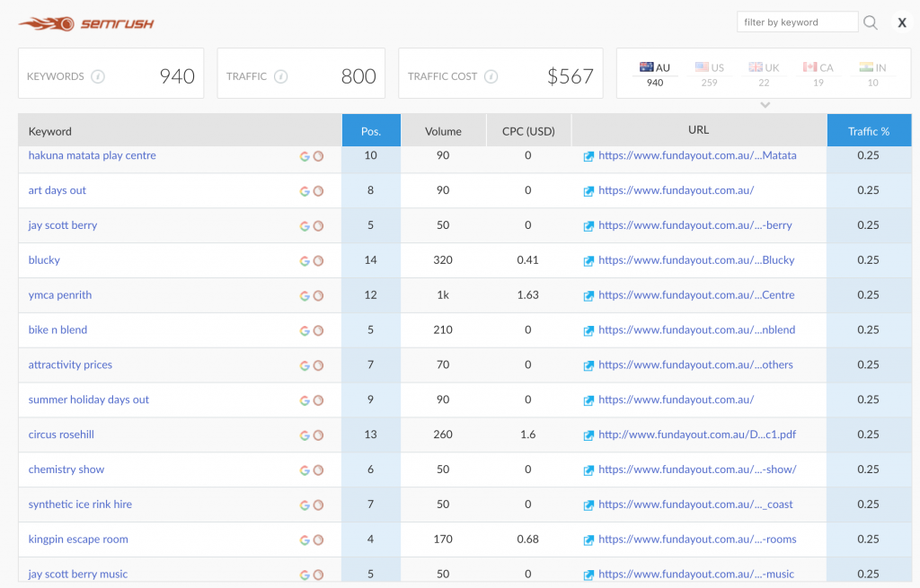Click round SERP icon for circus rosehill
This screenshot has height=588, width=920.
click(x=318, y=435)
